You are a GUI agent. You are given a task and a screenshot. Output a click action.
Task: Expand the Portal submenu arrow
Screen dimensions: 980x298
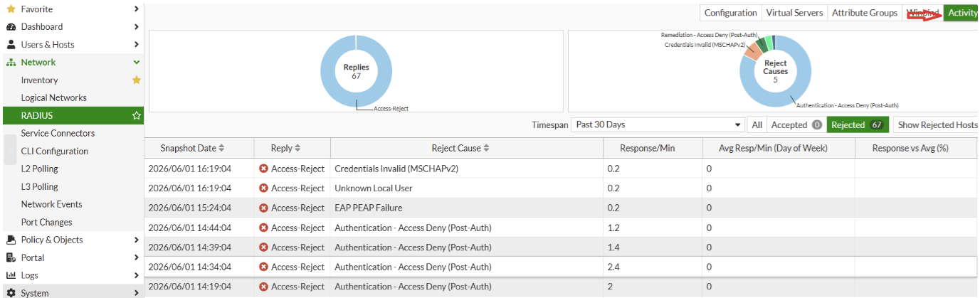click(x=137, y=257)
